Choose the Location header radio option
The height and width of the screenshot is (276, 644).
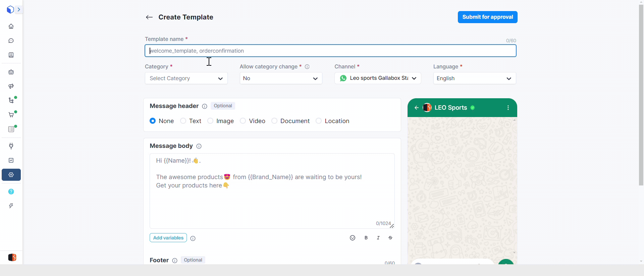click(x=319, y=121)
